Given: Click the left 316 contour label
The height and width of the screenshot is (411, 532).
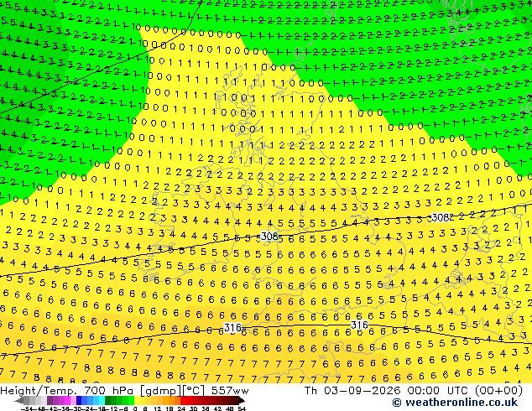Looking at the screenshot, I should 232,328.
